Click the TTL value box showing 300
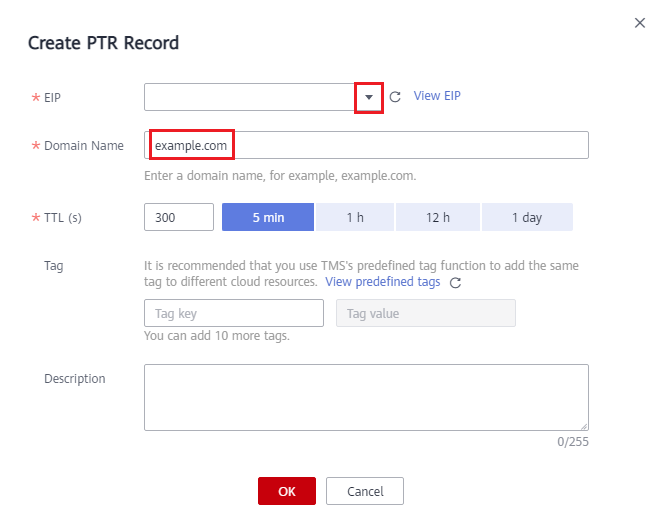 179,217
